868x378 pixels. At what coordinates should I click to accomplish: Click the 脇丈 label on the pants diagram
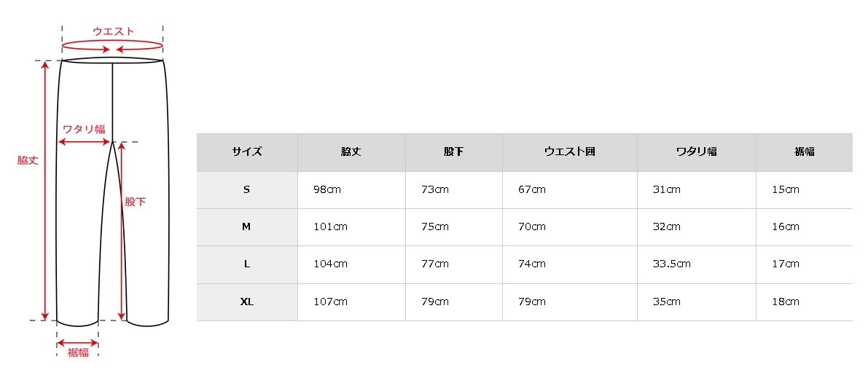click(28, 160)
